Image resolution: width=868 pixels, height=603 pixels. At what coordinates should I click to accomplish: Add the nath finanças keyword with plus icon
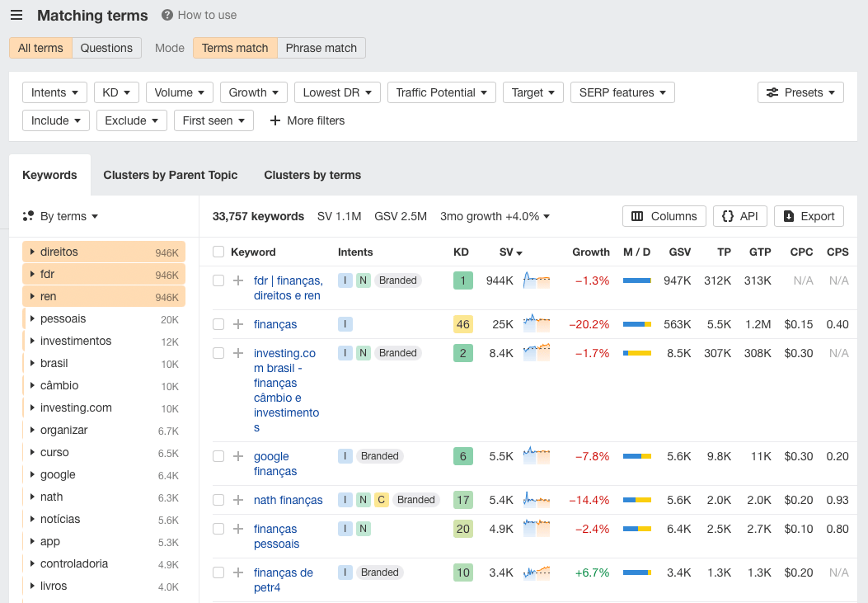pos(238,500)
